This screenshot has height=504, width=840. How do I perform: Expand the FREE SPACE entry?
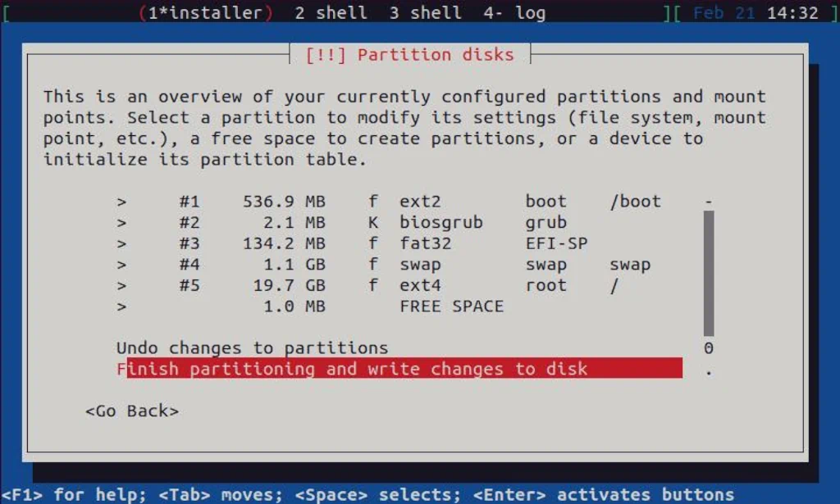(121, 307)
